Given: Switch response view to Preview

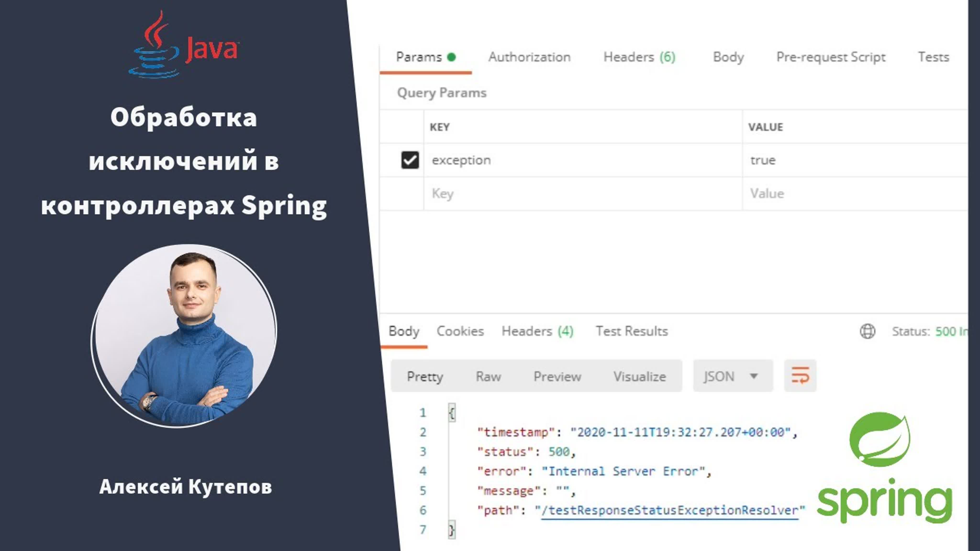Looking at the screenshot, I should (557, 376).
